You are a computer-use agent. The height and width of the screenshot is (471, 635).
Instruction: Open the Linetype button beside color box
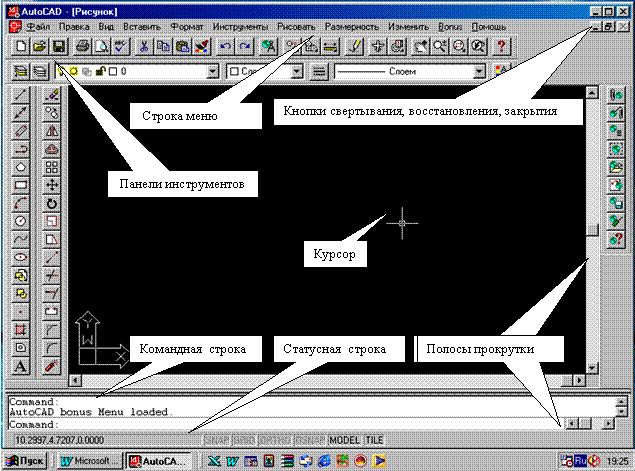pos(319,72)
